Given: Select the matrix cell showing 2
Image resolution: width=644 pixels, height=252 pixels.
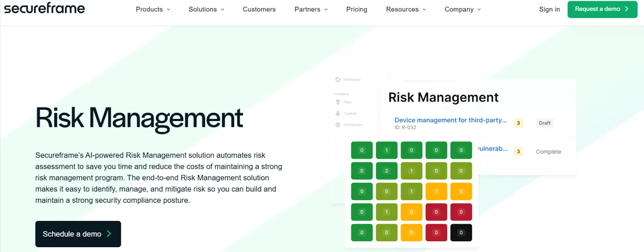Looking at the screenshot, I should [x=386, y=171].
